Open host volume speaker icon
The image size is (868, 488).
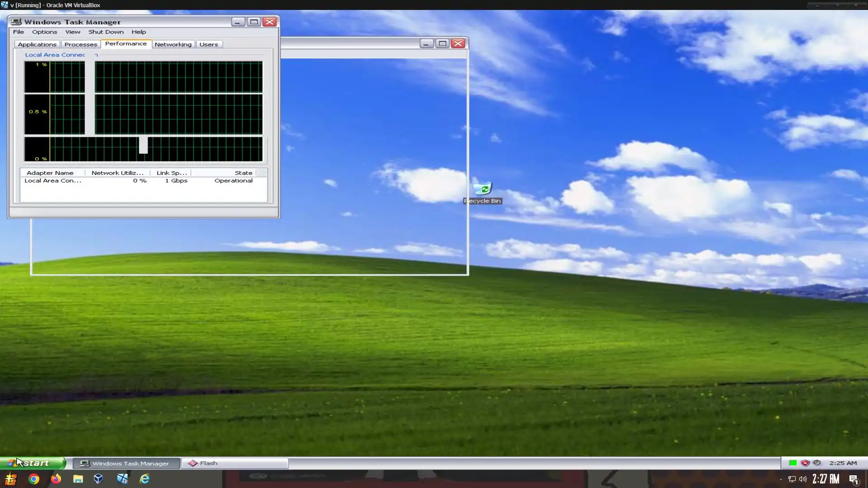pos(803,479)
